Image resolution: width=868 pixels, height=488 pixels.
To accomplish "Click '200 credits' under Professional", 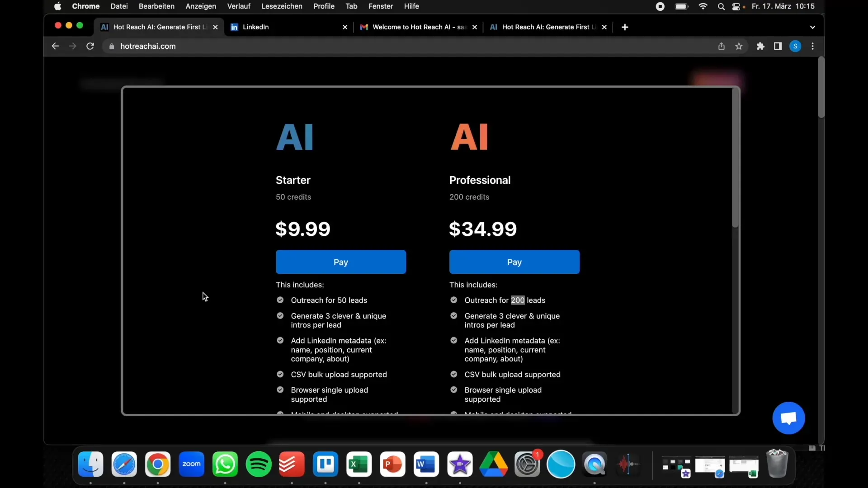I will coord(469,197).
